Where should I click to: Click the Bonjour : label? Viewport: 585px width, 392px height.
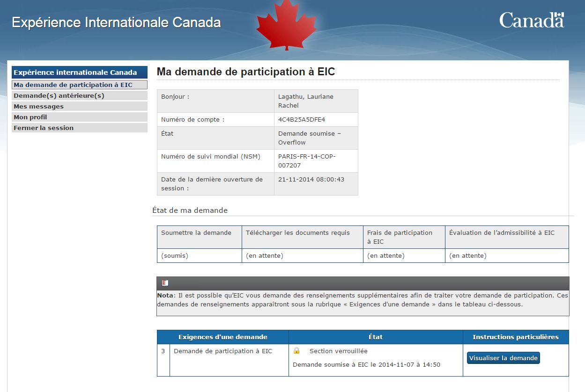[175, 96]
